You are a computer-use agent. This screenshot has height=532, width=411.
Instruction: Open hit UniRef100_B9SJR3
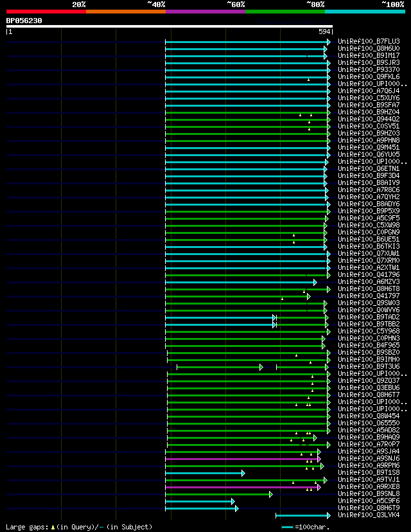click(x=369, y=62)
